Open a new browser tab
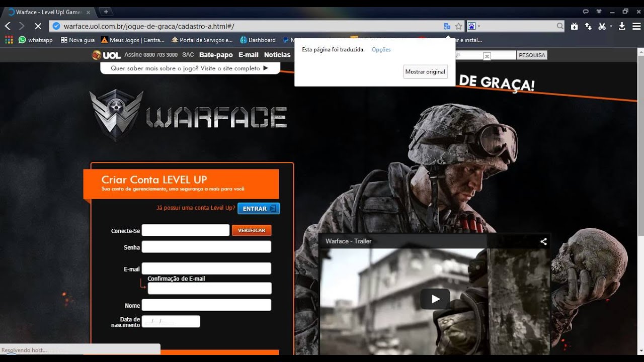 106,11
